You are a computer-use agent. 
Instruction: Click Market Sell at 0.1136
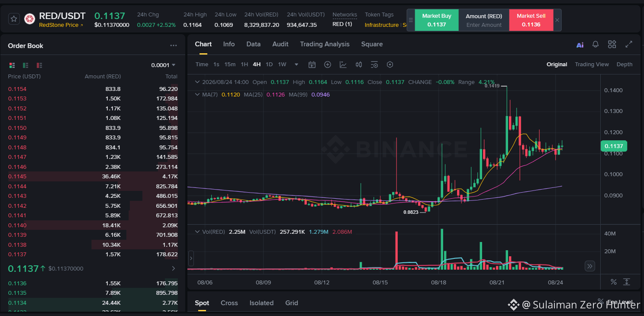point(531,20)
